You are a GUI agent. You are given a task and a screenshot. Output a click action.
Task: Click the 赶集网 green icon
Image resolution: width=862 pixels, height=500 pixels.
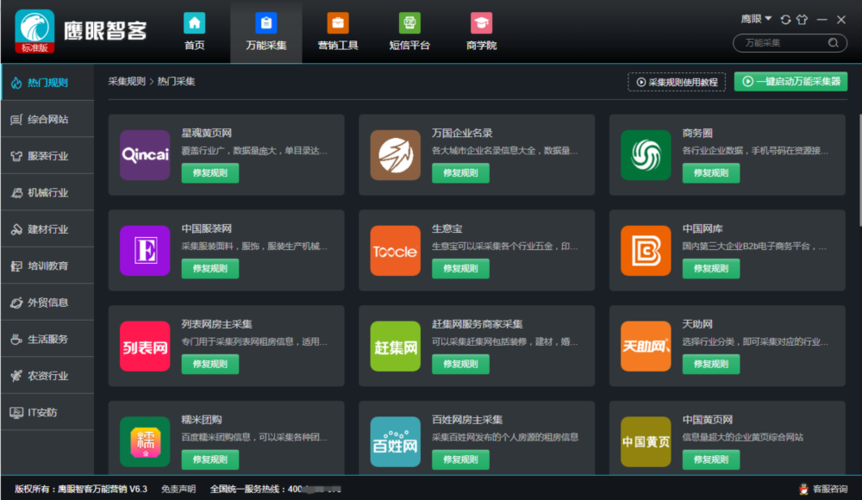click(x=395, y=346)
